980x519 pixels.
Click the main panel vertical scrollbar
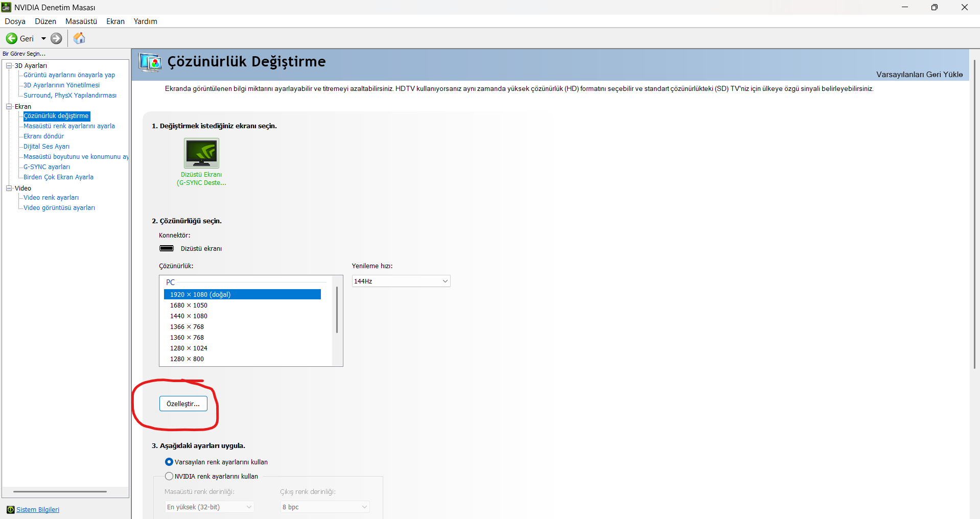tap(974, 215)
